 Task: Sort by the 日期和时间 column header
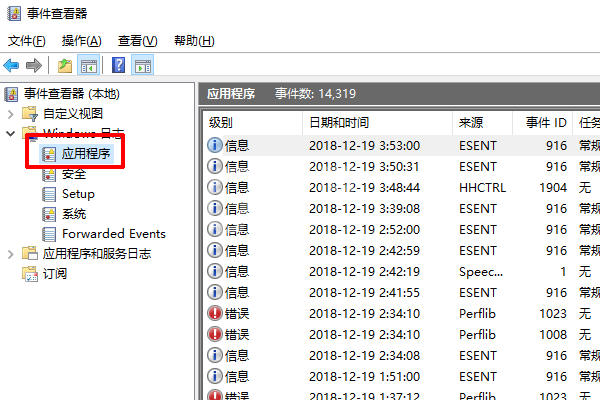coord(377,123)
